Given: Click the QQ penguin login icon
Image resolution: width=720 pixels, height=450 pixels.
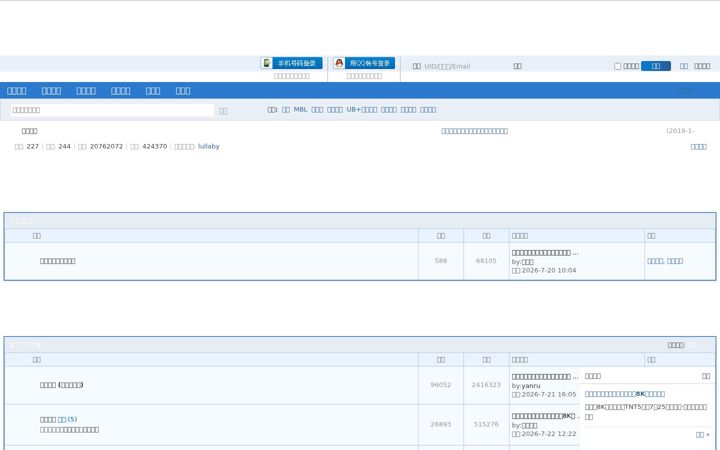Looking at the screenshot, I should pos(339,63).
